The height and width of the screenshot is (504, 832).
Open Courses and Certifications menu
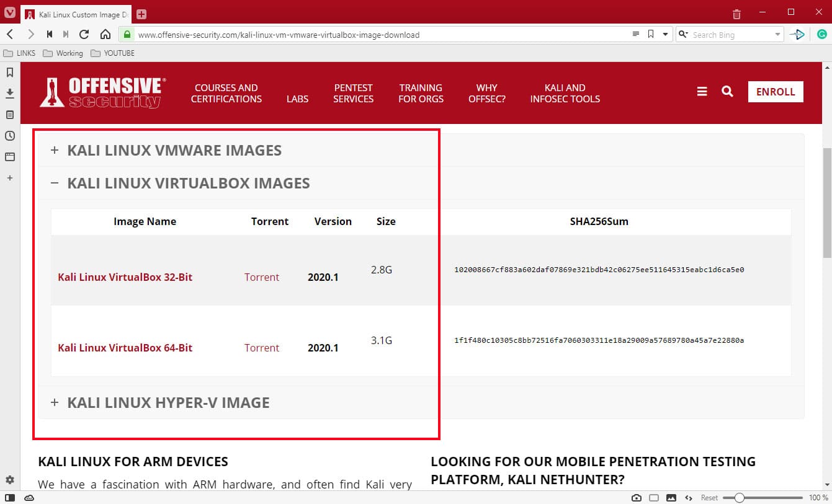226,93
